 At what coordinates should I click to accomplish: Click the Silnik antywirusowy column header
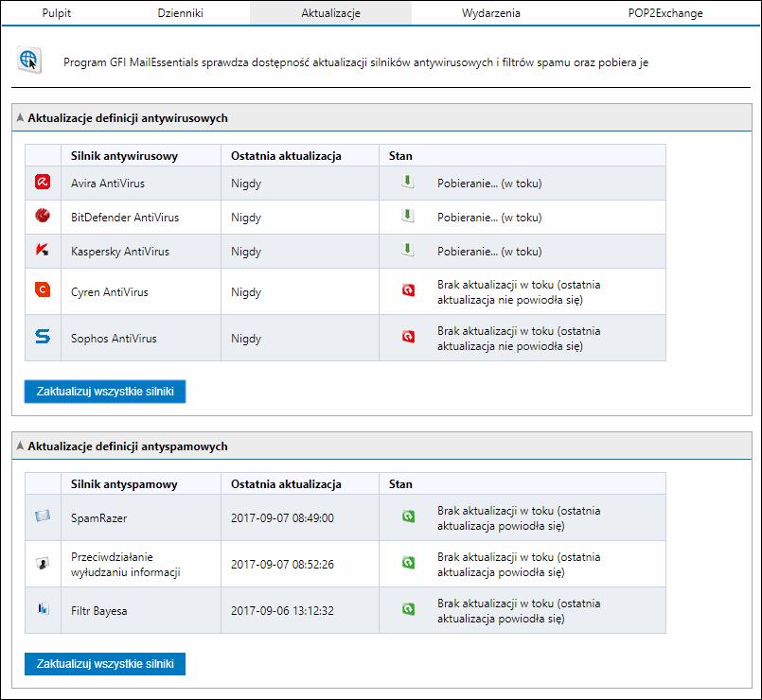(124, 156)
